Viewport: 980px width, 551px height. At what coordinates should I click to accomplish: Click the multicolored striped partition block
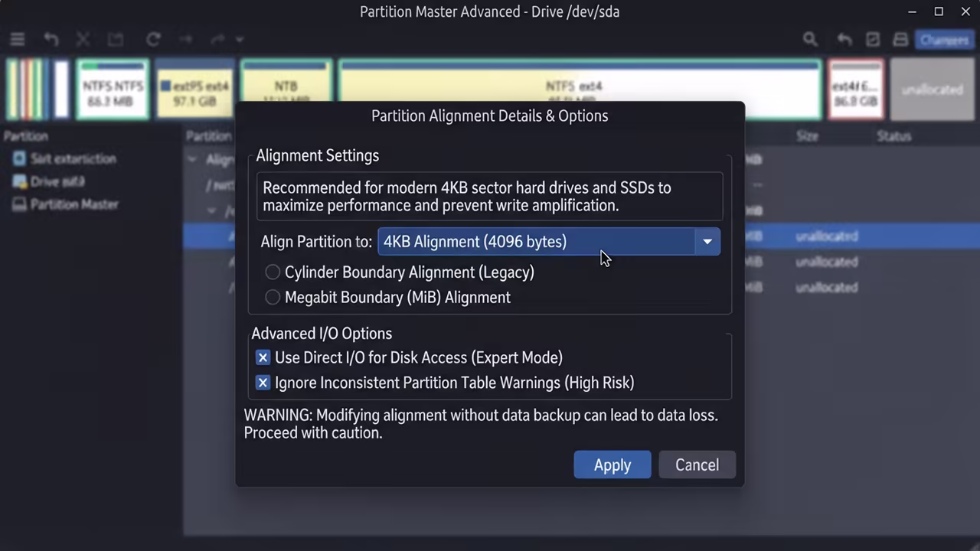(x=28, y=90)
